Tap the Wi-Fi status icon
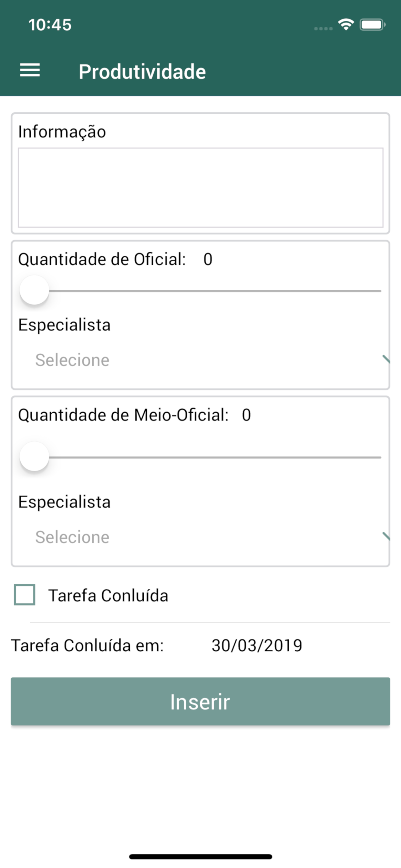This screenshot has height=868, width=401. point(346,25)
